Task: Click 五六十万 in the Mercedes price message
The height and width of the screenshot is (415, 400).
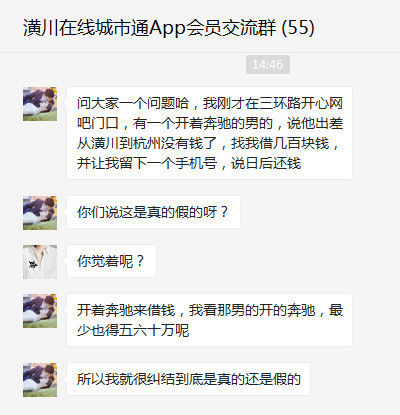Action: pos(147,330)
